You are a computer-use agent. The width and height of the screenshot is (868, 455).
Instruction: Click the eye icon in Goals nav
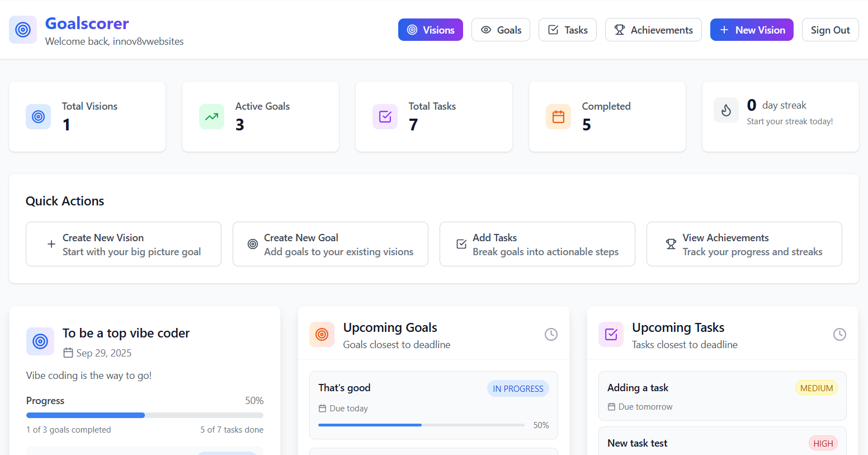(x=486, y=30)
